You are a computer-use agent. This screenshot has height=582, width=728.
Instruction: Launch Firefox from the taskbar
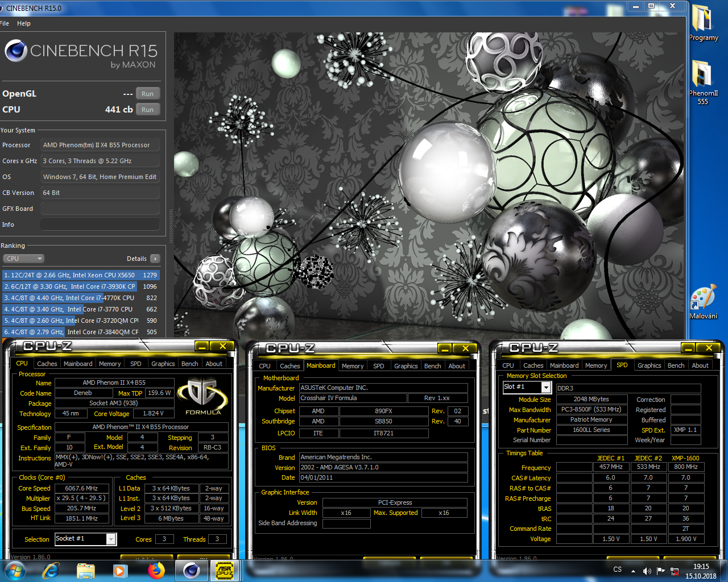coord(155,571)
